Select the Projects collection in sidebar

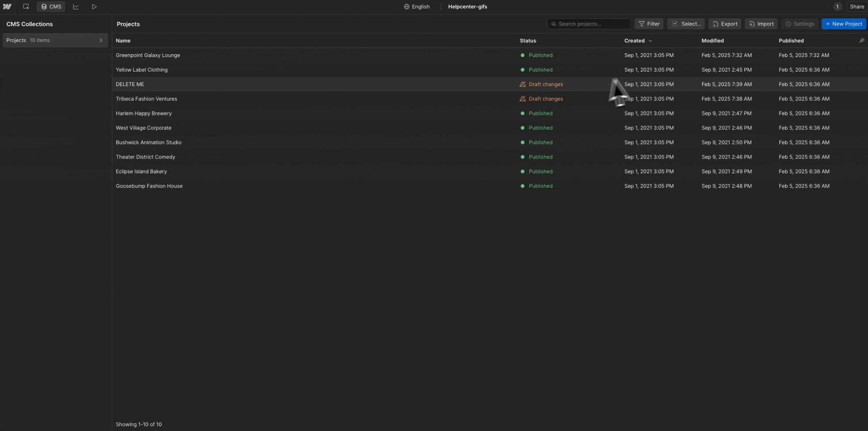tap(55, 40)
